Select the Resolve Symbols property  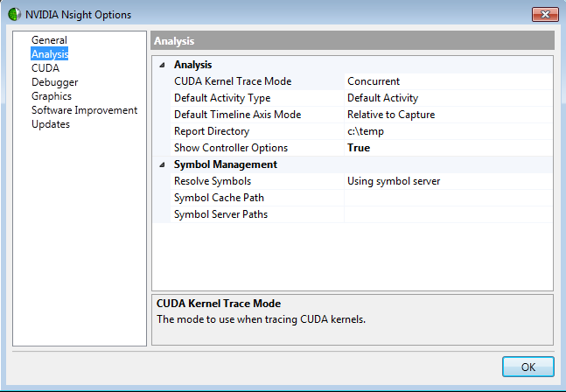(x=257, y=181)
